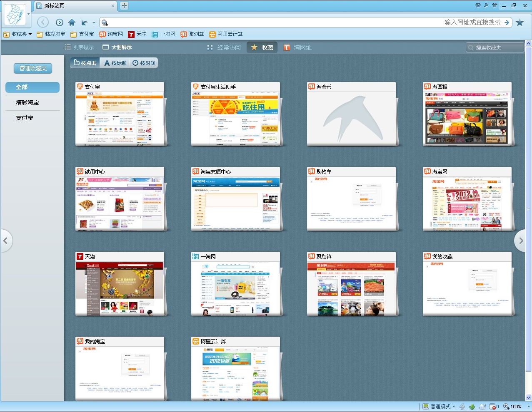Image resolution: width=532 pixels, height=412 pixels.
Task: Click the user avatar map picture
Action: [15, 14]
